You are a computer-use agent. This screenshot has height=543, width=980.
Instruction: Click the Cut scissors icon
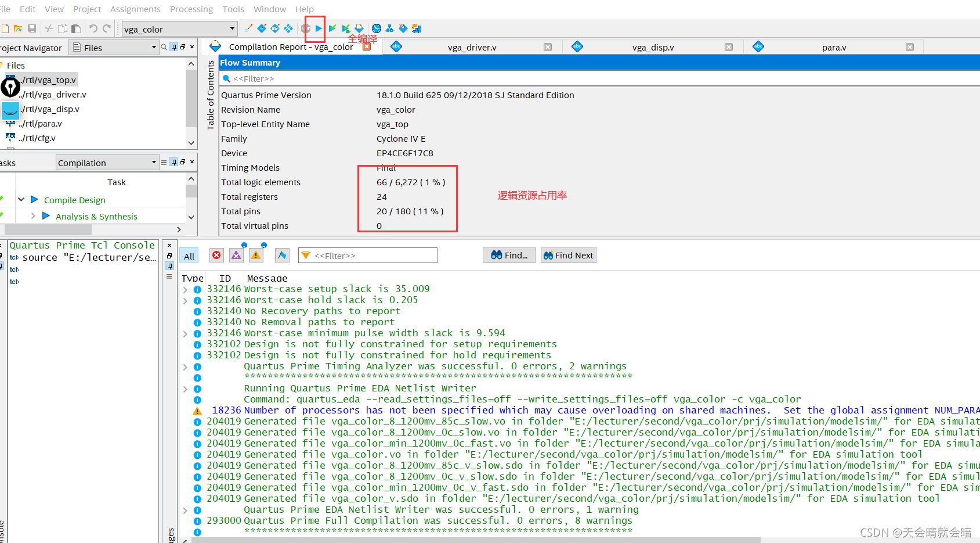[49, 28]
